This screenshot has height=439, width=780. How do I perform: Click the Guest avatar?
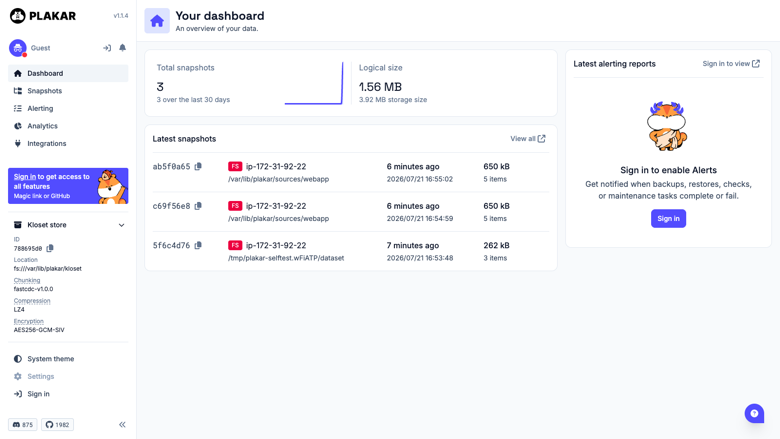click(17, 48)
